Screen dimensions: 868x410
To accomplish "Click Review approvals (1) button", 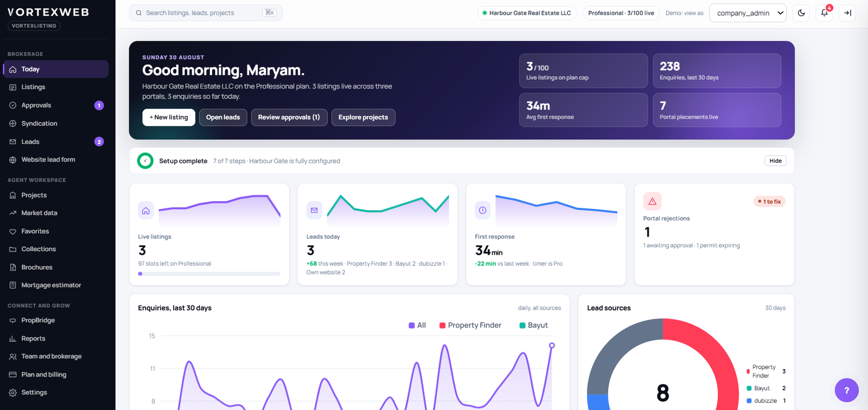I will pos(289,118).
